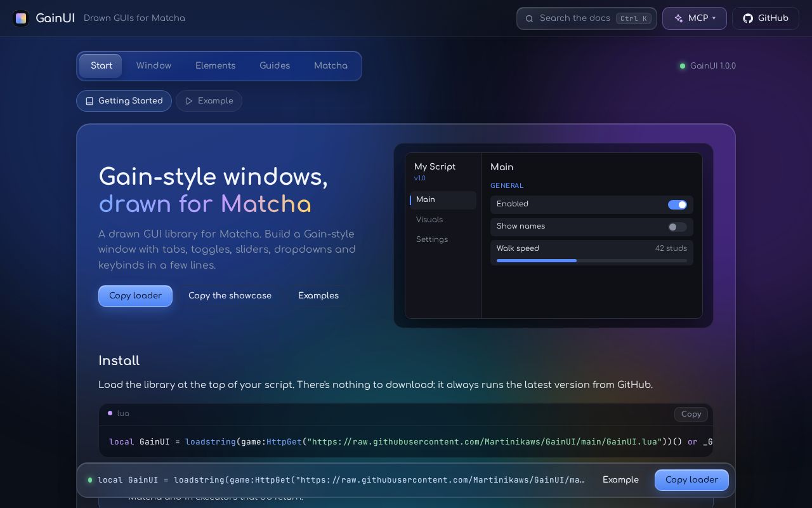Click Example in the bottom bar
This screenshot has height=508, width=812.
coord(620,480)
